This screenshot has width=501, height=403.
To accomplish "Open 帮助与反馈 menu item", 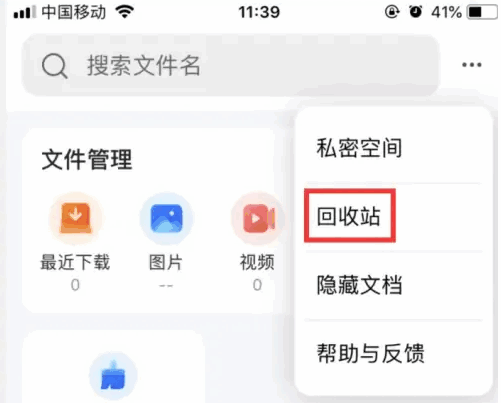I will tap(370, 353).
